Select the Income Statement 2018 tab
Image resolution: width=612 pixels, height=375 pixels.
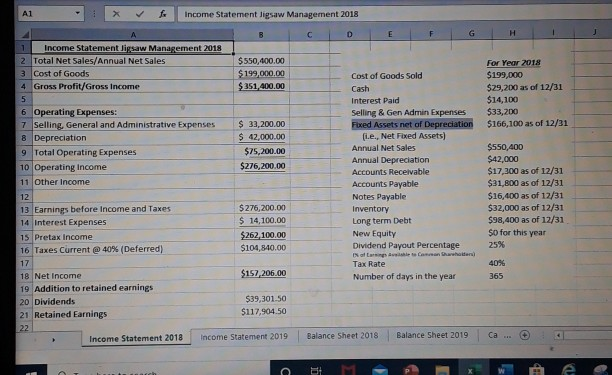(136, 338)
